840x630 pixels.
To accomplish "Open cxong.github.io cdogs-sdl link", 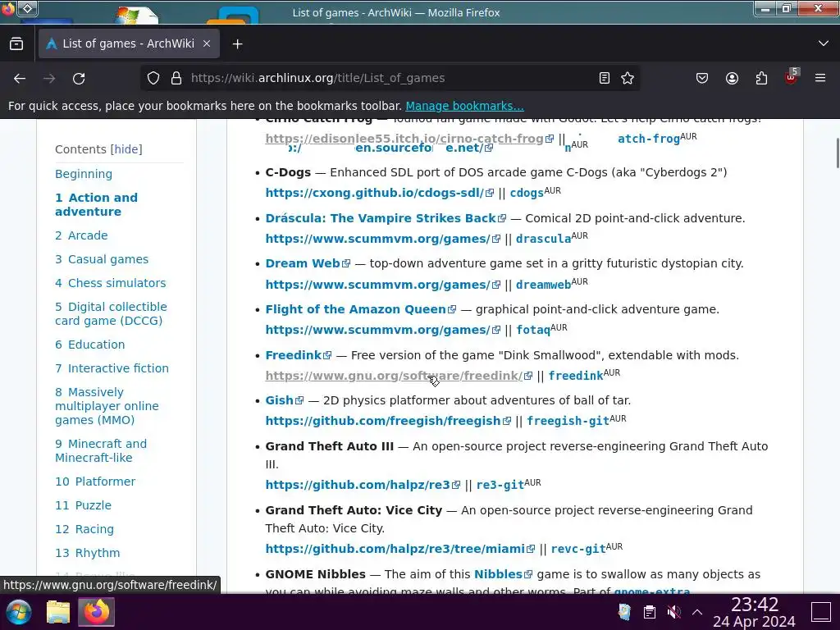I will (379, 193).
